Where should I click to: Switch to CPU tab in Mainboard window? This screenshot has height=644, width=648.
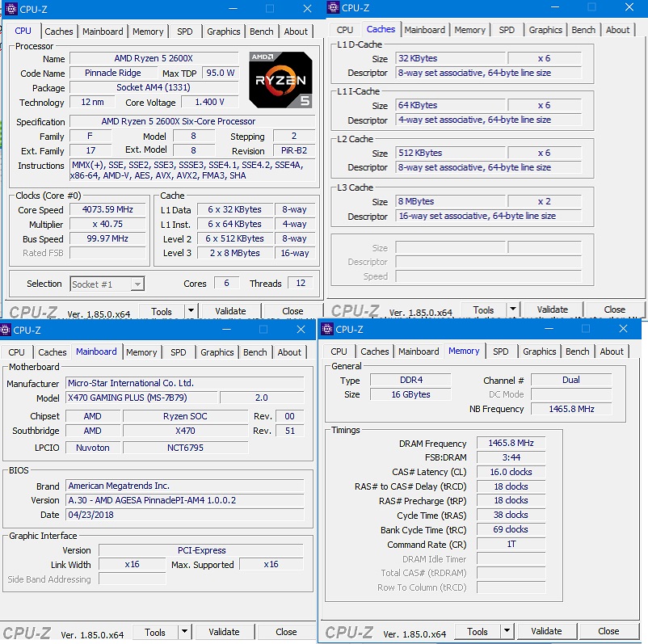pyautogui.click(x=16, y=352)
